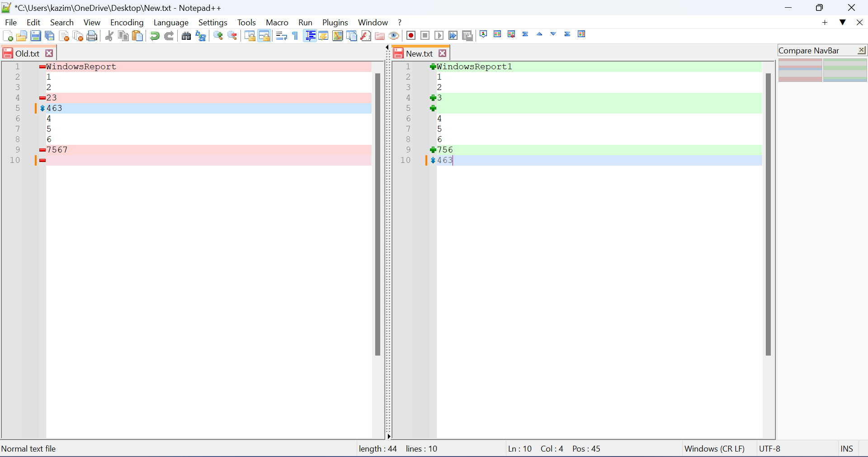The width and height of the screenshot is (868, 457).
Task: Save the current file with the floppy icon
Action: pyautogui.click(x=36, y=36)
